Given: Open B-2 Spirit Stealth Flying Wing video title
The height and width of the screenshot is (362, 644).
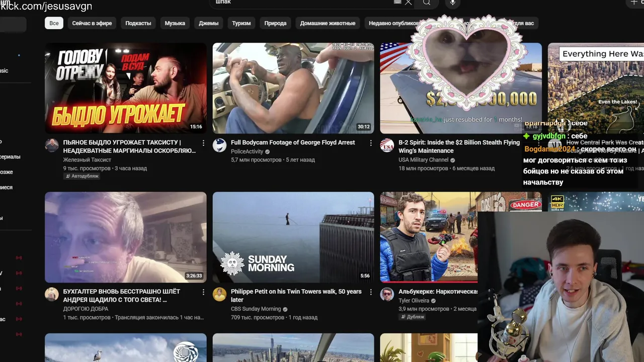Looking at the screenshot, I should (459, 147).
